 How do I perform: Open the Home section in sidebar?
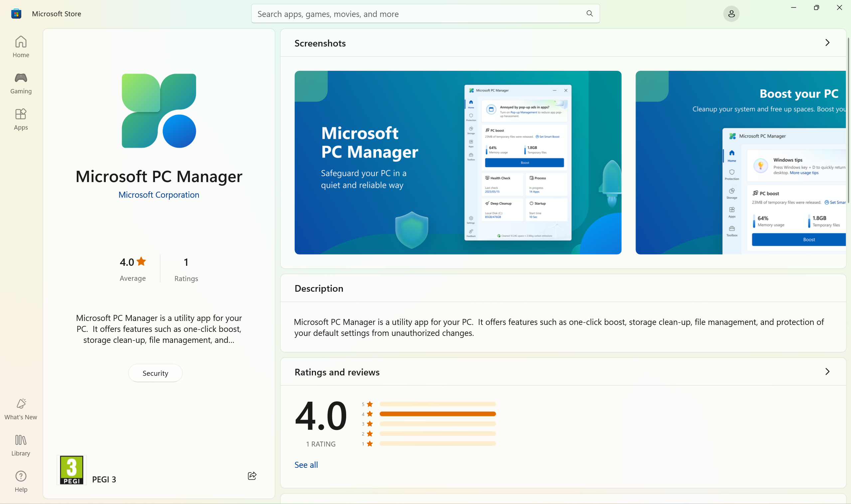pos(21,47)
